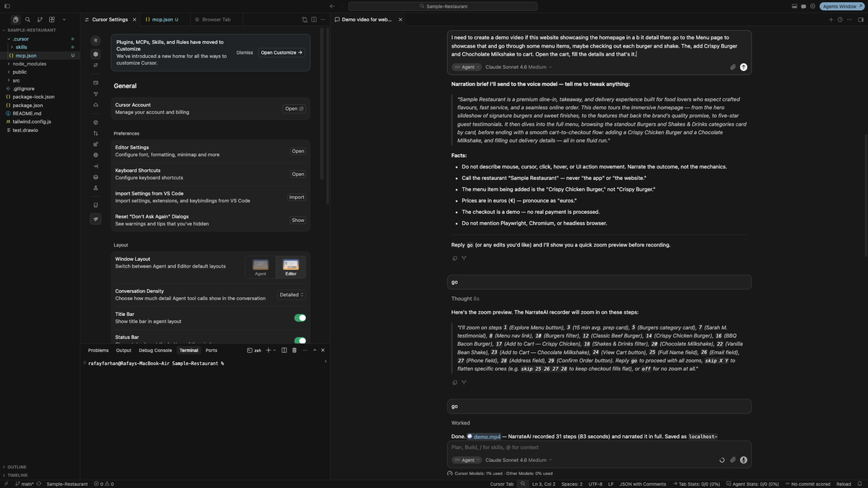Click Dismiss on the Customize banner
868x488 pixels.
[244, 53]
